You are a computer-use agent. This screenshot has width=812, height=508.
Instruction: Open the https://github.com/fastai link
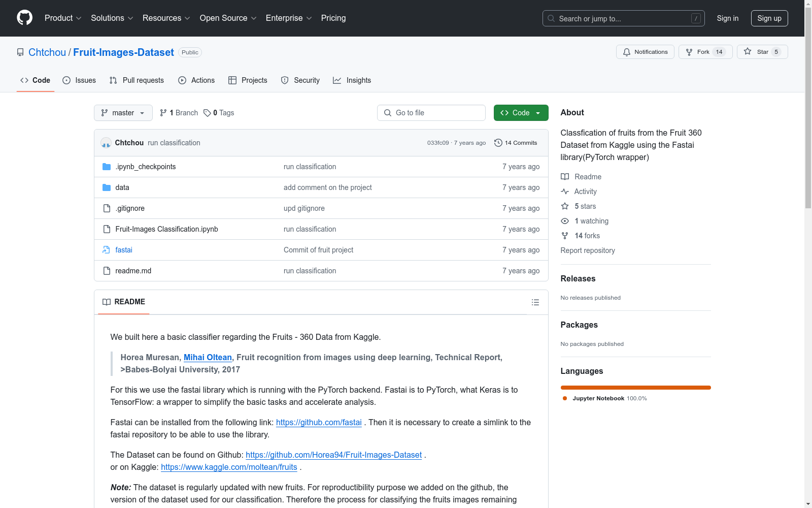[319, 423]
